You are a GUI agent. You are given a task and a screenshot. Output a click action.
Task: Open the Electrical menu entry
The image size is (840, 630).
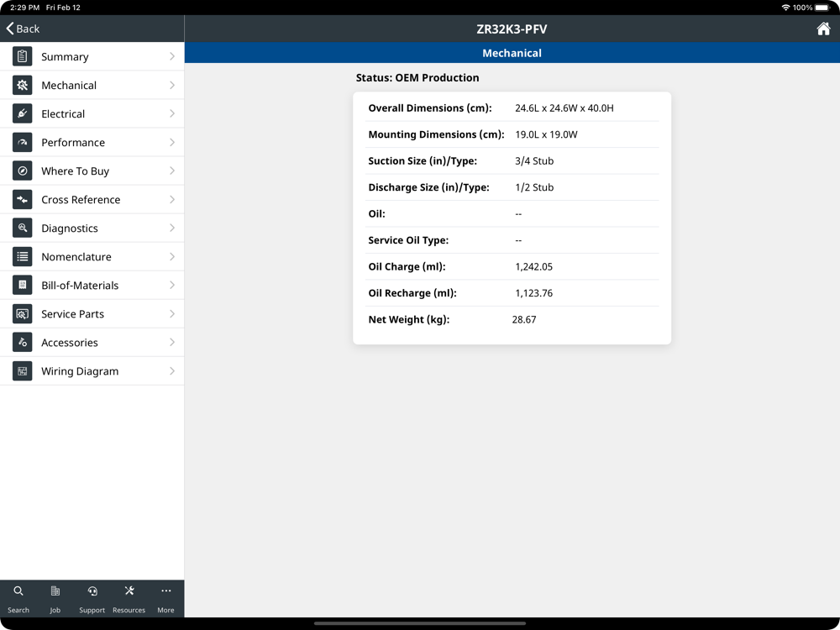pos(92,113)
